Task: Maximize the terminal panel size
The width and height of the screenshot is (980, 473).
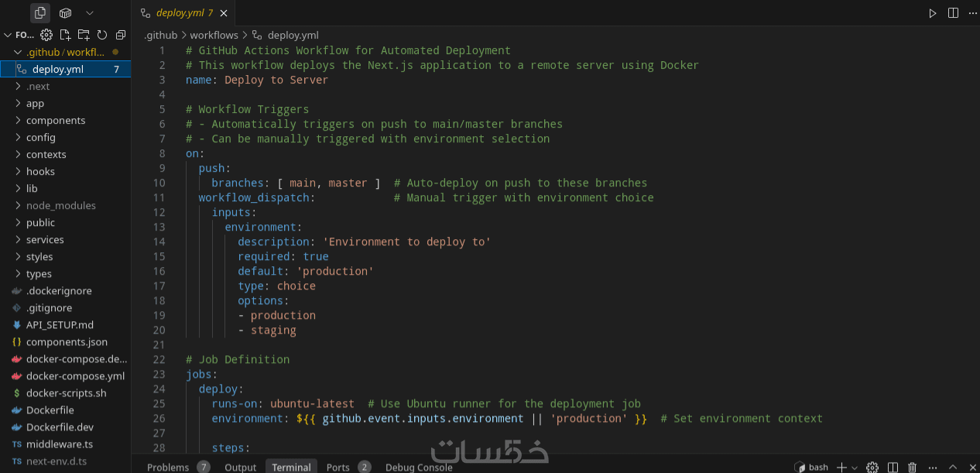Action: [x=953, y=467]
